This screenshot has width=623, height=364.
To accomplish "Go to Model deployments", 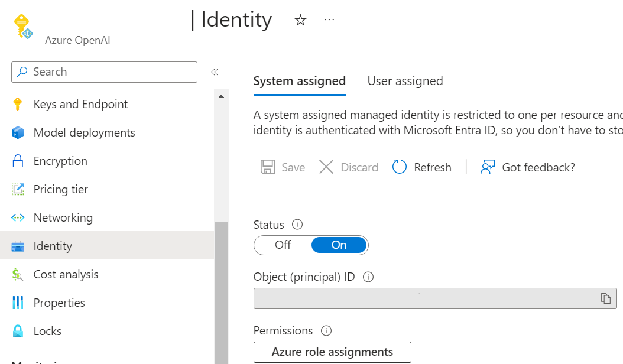I will pos(84,132).
